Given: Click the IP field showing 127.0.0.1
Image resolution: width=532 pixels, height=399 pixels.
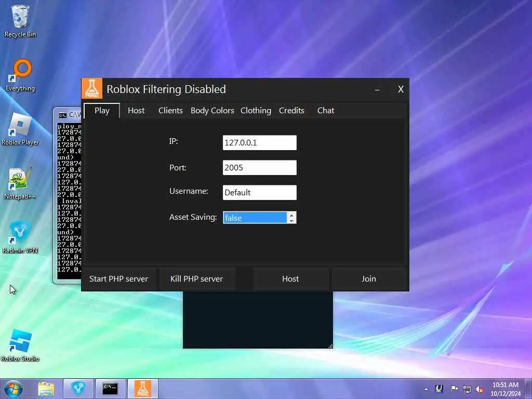Looking at the screenshot, I should point(260,142).
